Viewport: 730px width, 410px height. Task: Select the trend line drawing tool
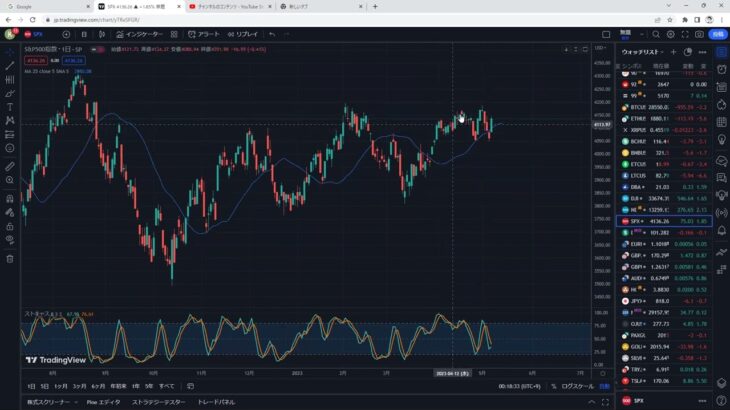pos(10,66)
